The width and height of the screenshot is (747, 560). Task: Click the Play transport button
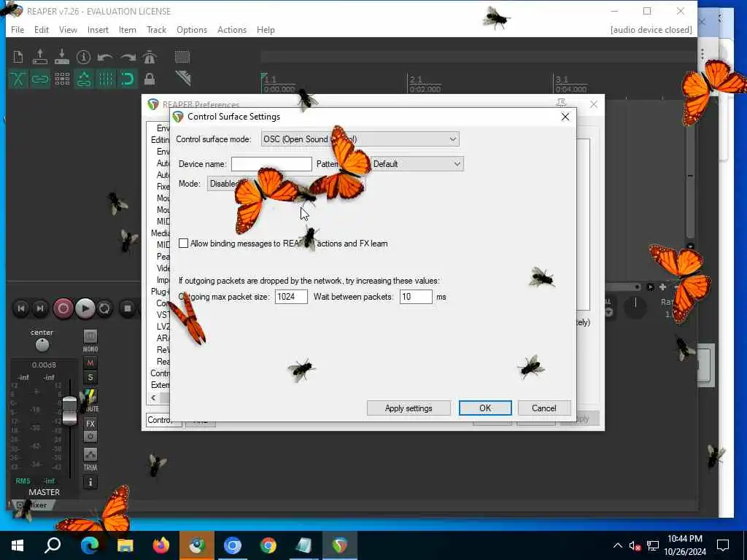(85, 308)
